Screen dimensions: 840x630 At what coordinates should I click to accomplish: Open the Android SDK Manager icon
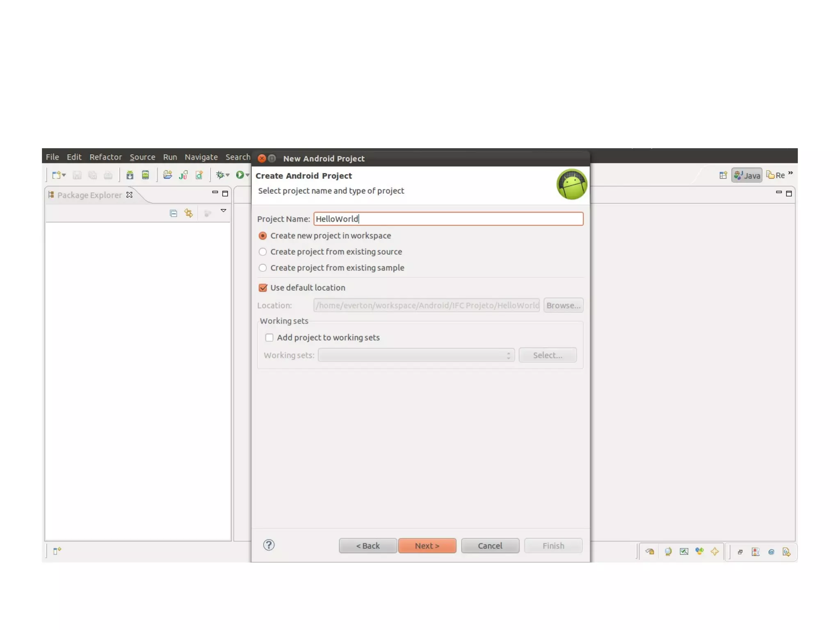[x=130, y=175]
